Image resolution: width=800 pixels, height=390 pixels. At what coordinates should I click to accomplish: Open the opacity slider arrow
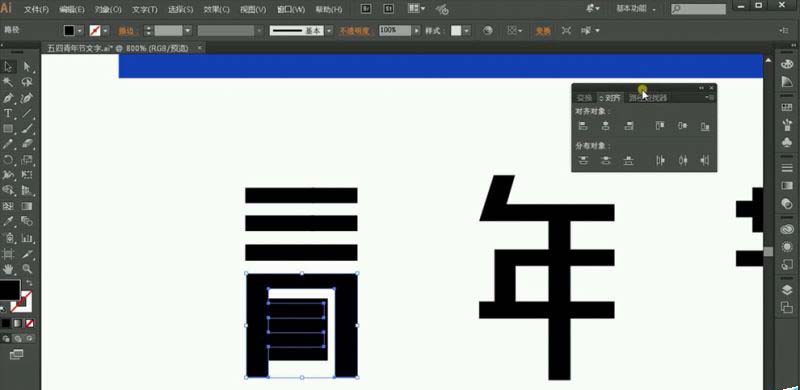[417, 31]
